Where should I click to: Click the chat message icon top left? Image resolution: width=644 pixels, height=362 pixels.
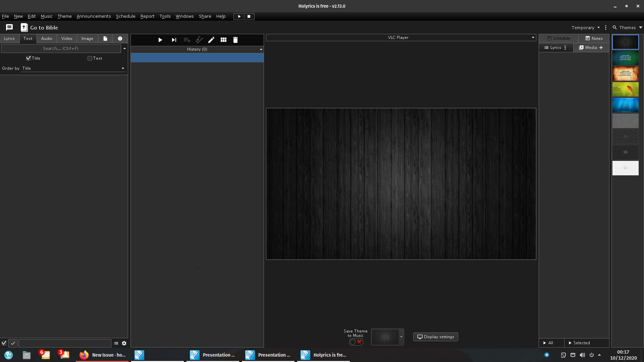coord(9,27)
